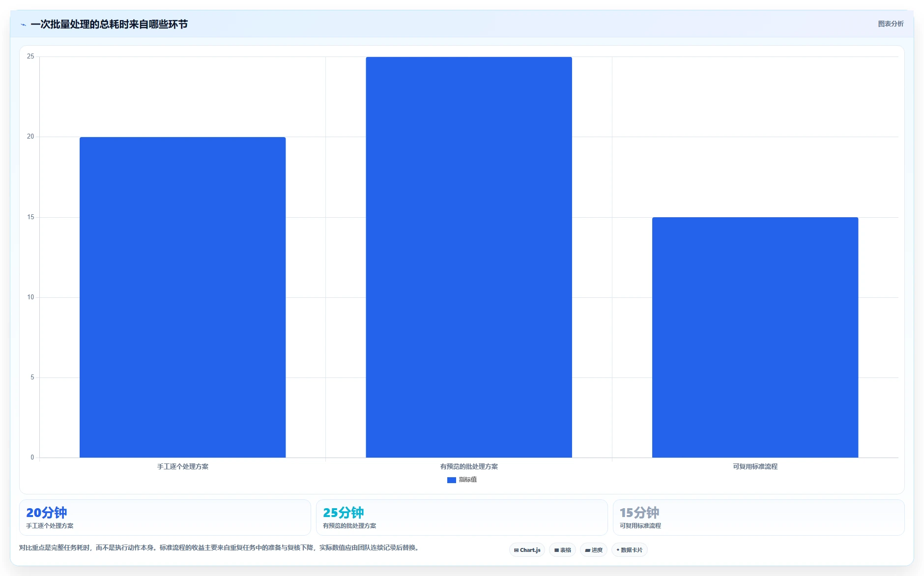Click 有预览的批处理方案 caption under 25分钟
The height and width of the screenshot is (576, 924).
click(x=349, y=526)
